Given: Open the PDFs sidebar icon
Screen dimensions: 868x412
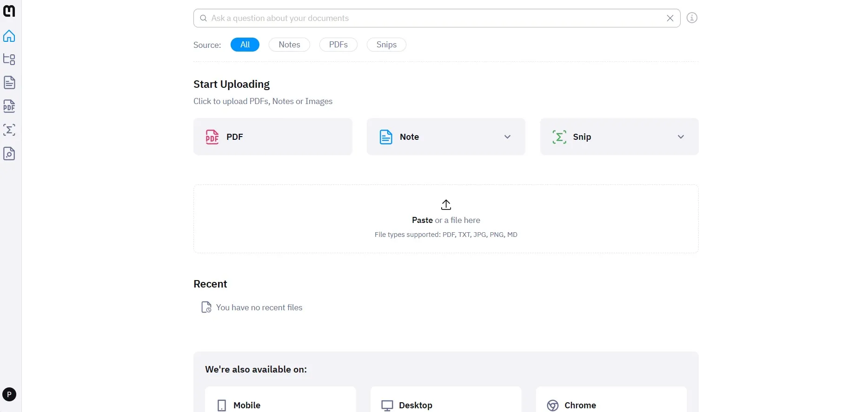Looking at the screenshot, I should coord(9,106).
